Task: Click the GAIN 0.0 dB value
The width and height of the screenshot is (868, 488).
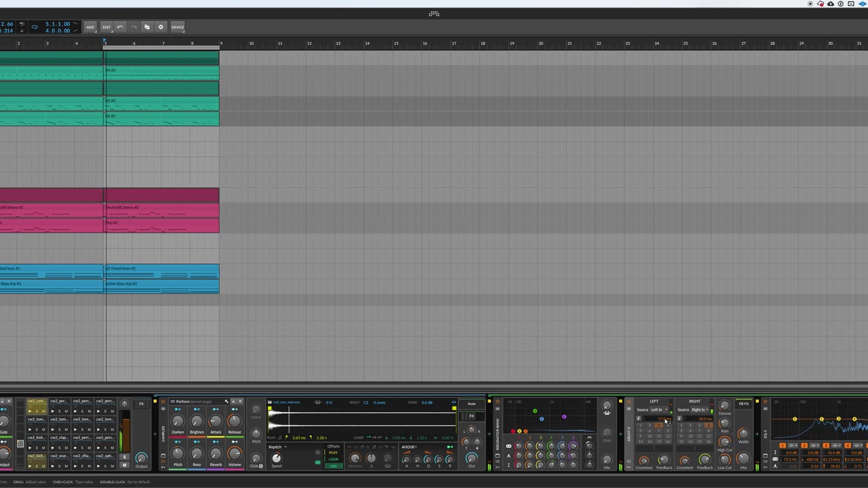Action: (427, 403)
